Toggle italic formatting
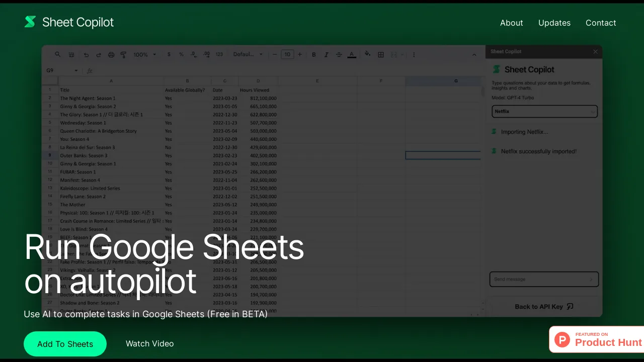The image size is (644, 362). tap(326, 54)
